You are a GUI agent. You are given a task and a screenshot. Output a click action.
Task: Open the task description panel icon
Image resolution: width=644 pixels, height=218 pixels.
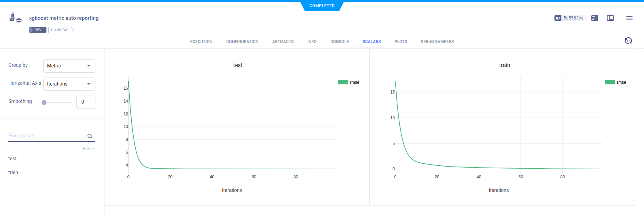click(x=594, y=18)
